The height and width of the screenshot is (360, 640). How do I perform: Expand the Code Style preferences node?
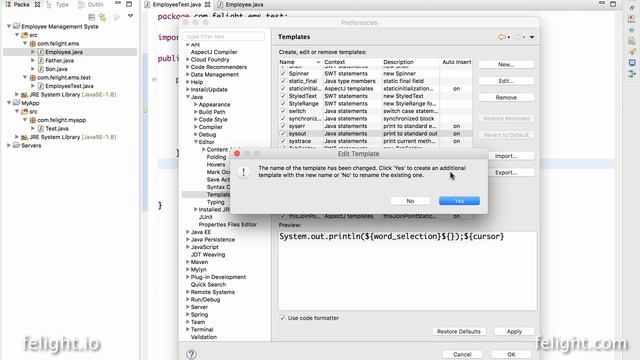(196, 119)
